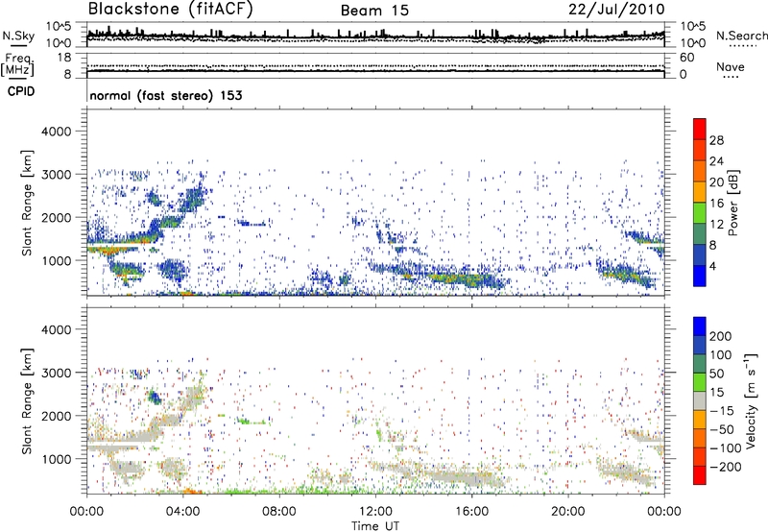Click the "20:00" time tick label
This screenshot has height=532, width=768.
[x=567, y=512]
